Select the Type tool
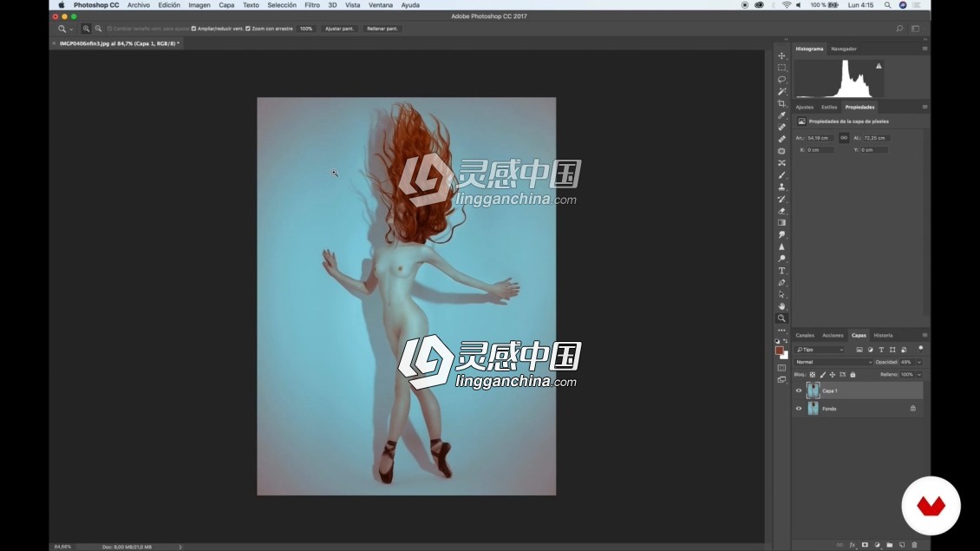This screenshot has height=551, width=980. 781,271
